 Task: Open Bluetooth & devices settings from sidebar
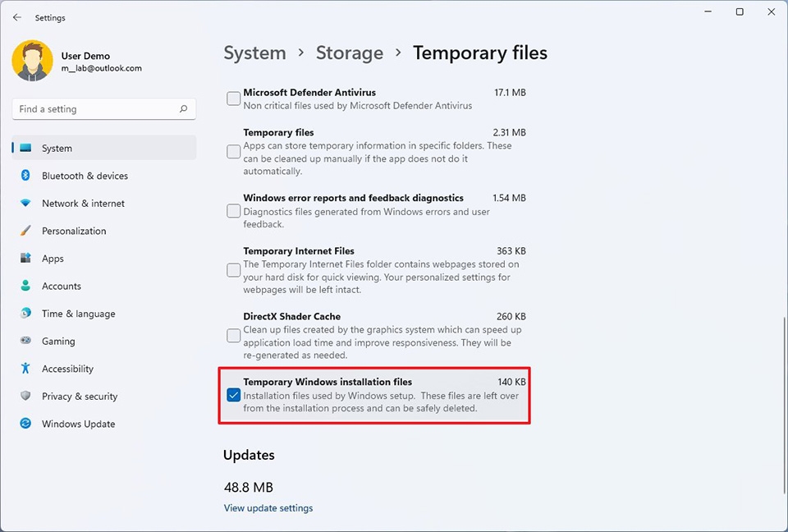coord(84,176)
